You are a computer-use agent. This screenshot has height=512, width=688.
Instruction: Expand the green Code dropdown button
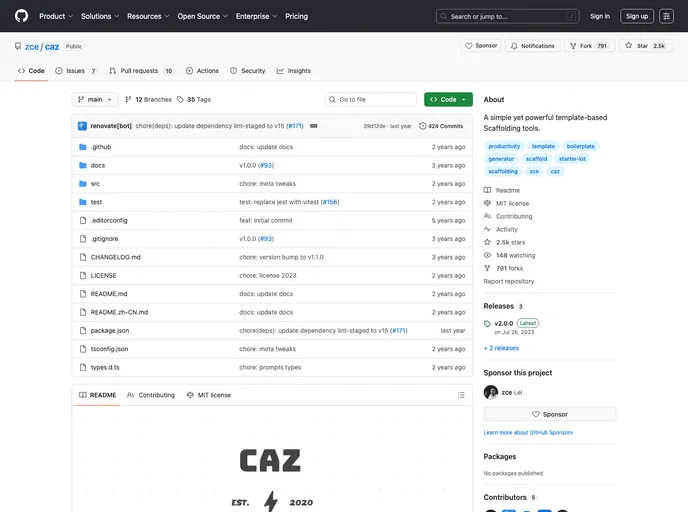click(448, 100)
